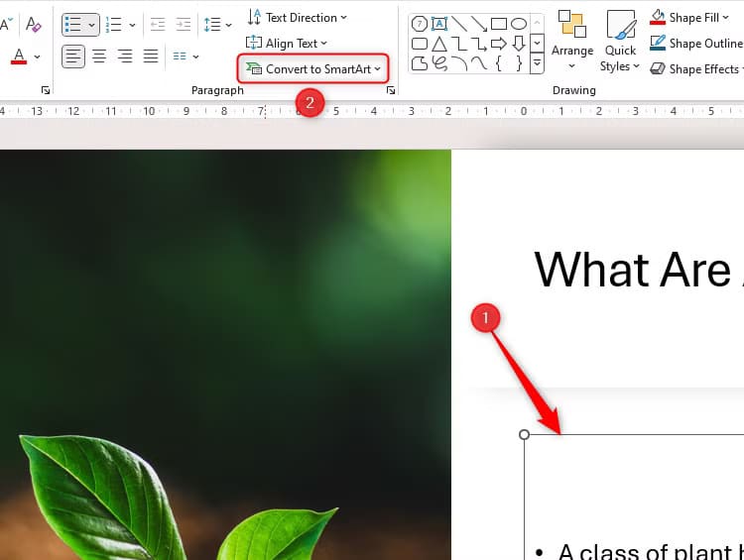This screenshot has height=560, width=744.
Task: Click the Increase List Level icon
Action: click(183, 24)
